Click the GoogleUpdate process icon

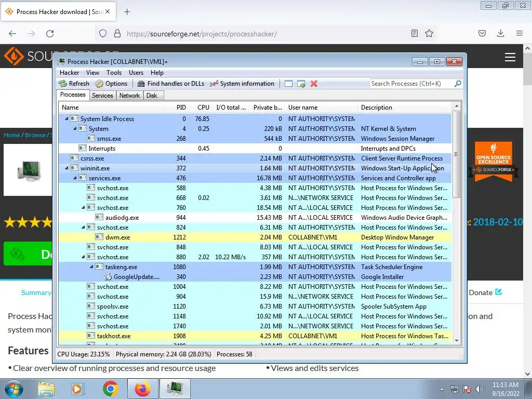[108, 277]
